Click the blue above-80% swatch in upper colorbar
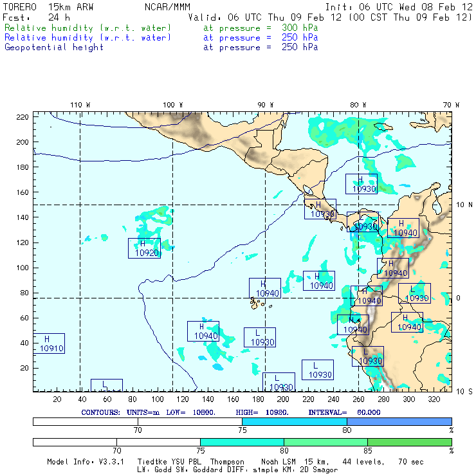The height and width of the screenshot is (476, 476). point(399,421)
